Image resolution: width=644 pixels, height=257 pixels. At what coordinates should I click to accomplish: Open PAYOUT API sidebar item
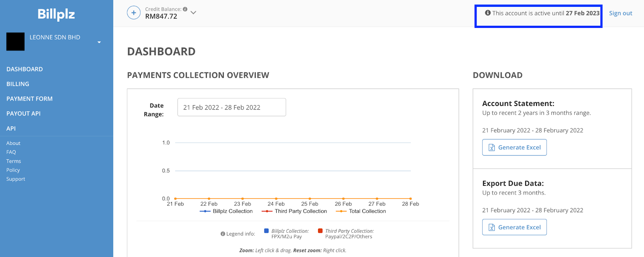click(23, 114)
